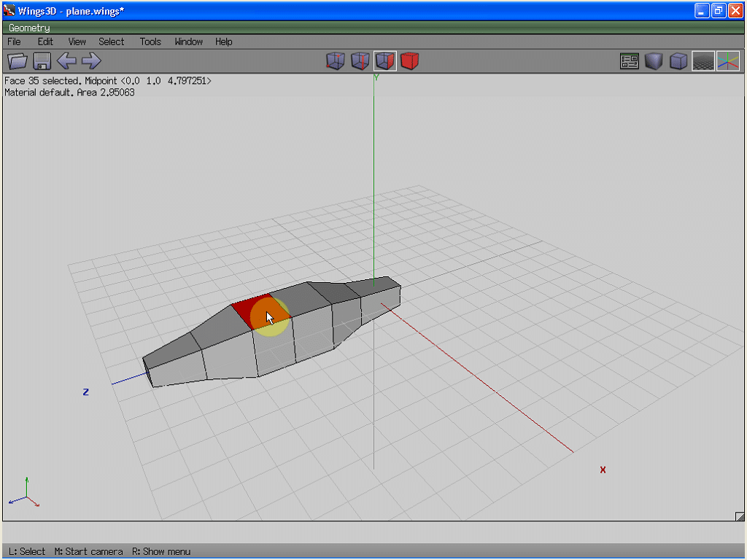Toggle flat or smooth shading cube
The image size is (747, 560).
654,61
